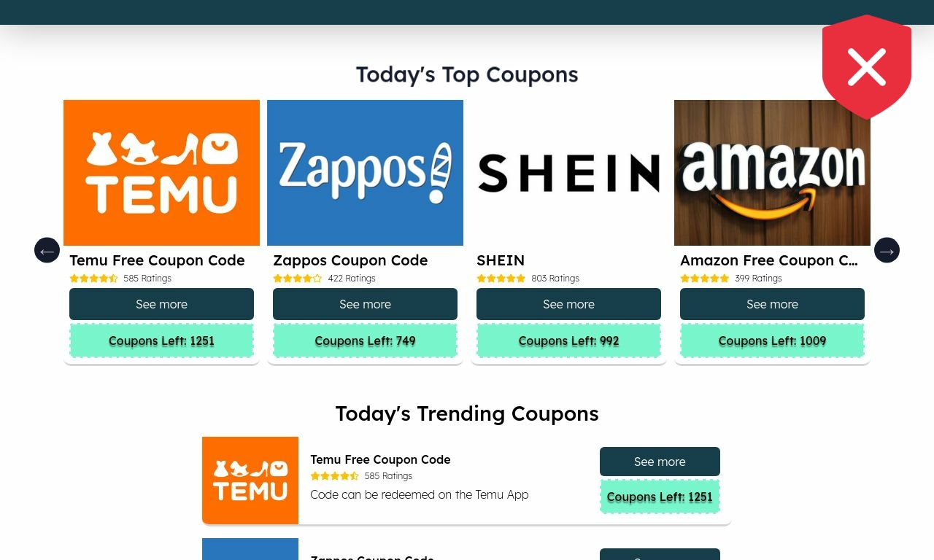This screenshot has height=560, width=934.
Task: Click the red shield X icon
Action: 867,66
